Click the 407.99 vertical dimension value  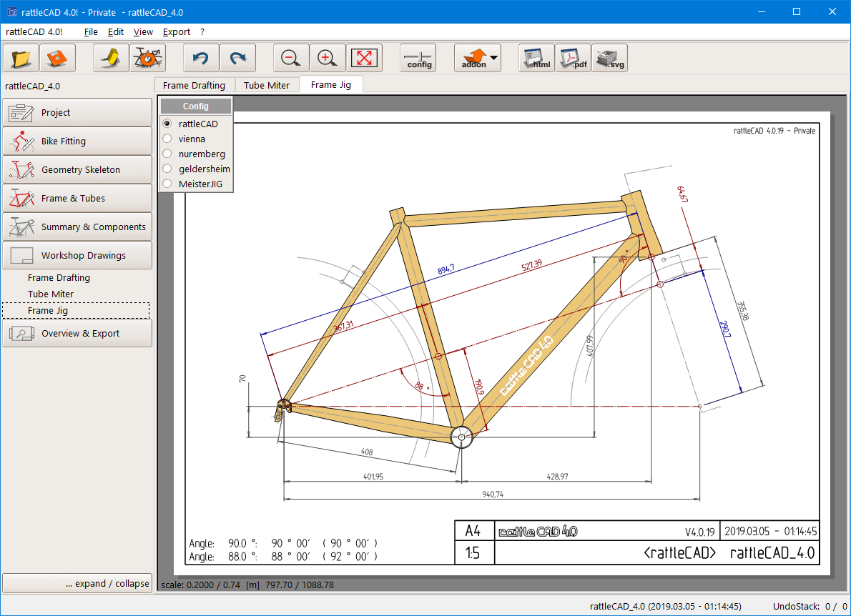[589, 345]
